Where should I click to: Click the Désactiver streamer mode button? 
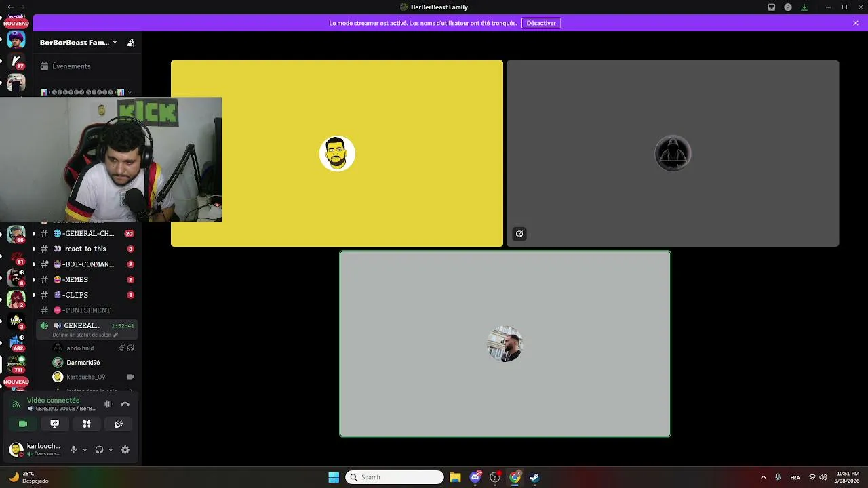click(x=541, y=23)
